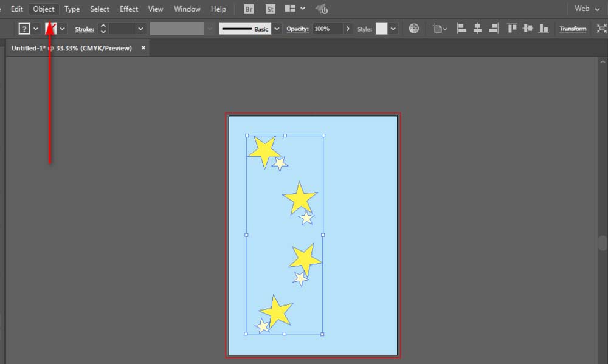Viewport: 608px width, 364px height.
Task: Open the Adobe Bridge (Br) launcher
Action: [249, 9]
